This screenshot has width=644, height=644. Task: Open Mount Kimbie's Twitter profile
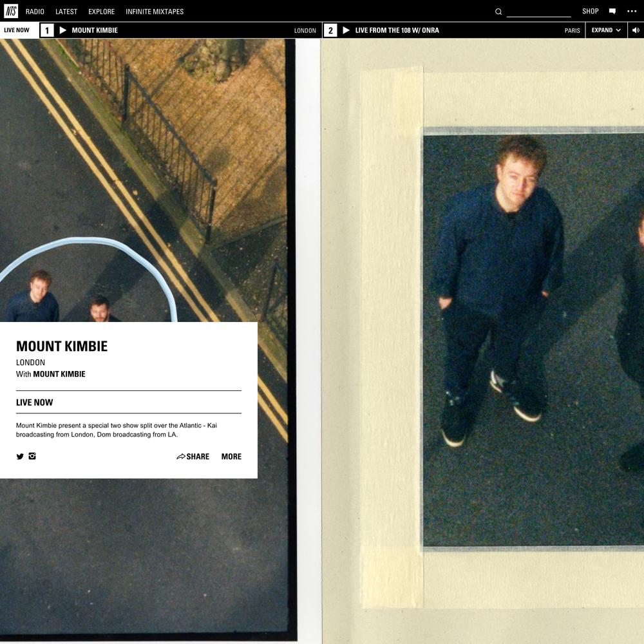click(20, 457)
